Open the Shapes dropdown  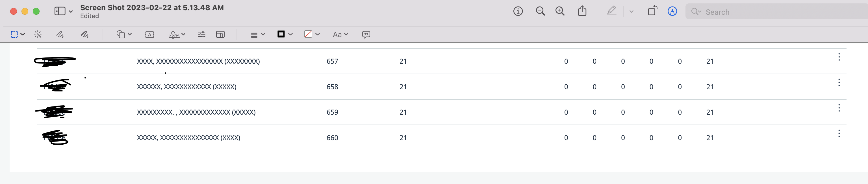(x=129, y=34)
